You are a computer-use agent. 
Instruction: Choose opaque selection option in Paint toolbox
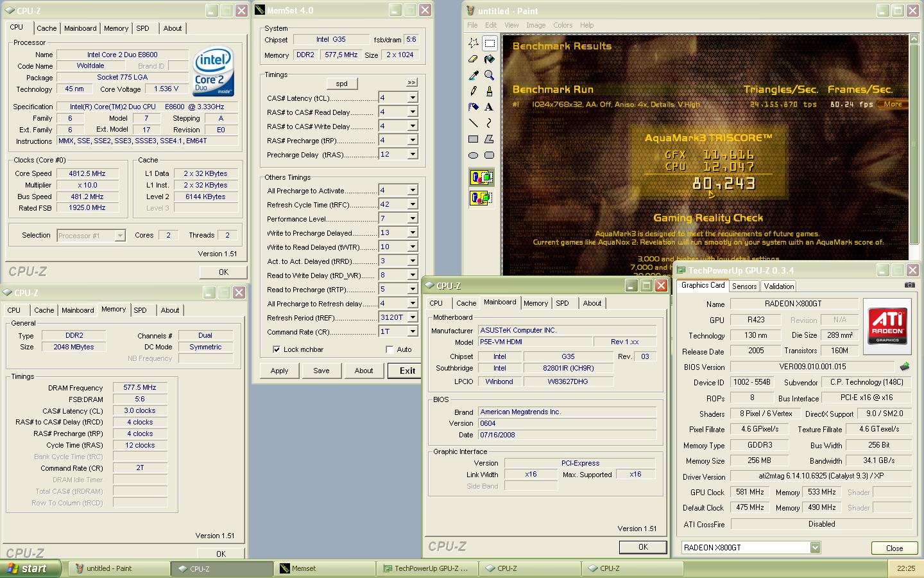tap(481, 177)
